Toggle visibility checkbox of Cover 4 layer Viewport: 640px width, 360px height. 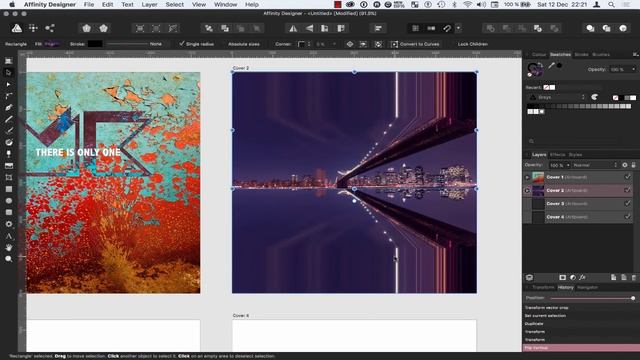(628, 216)
